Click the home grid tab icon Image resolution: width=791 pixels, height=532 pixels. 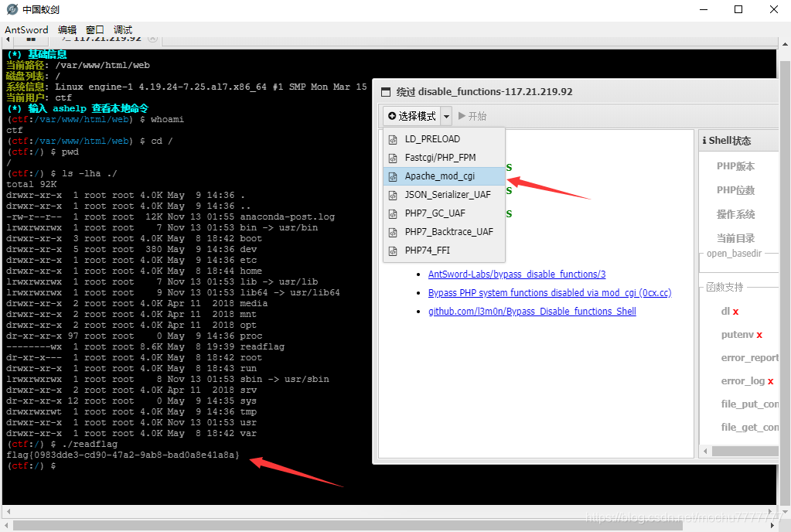pyautogui.click(x=31, y=39)
